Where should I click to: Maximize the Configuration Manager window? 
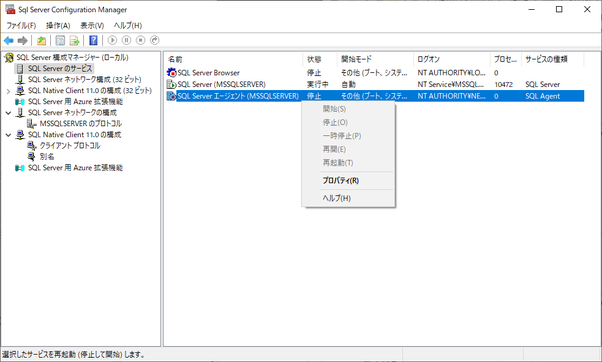pos(559,9)
